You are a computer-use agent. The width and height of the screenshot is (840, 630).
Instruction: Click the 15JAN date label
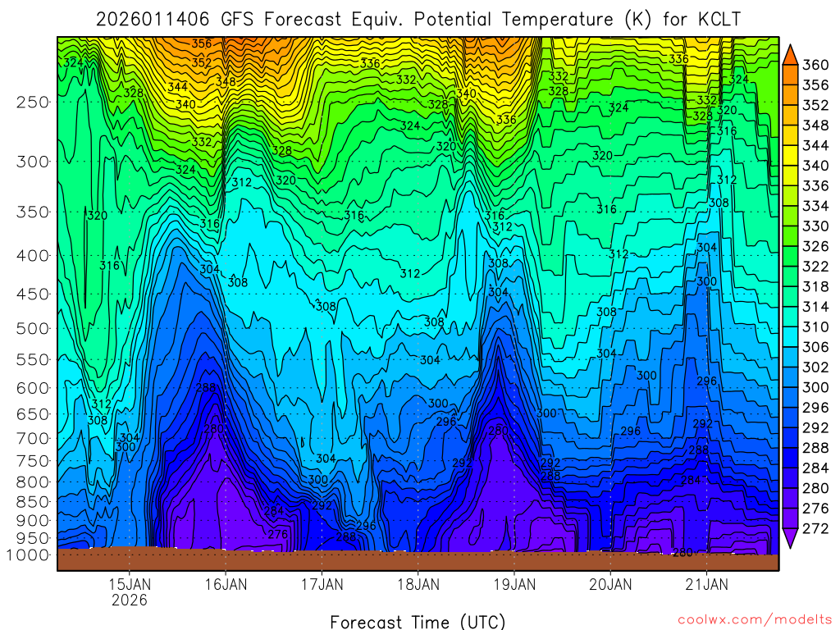(x=130, y=584)
